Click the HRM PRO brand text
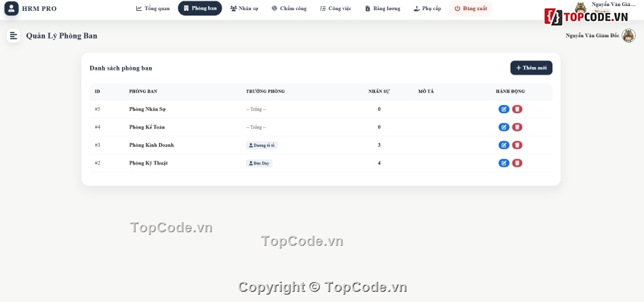The height and width of the screenshot is (302, 644). pyautogui.click(x=39, y=9)
